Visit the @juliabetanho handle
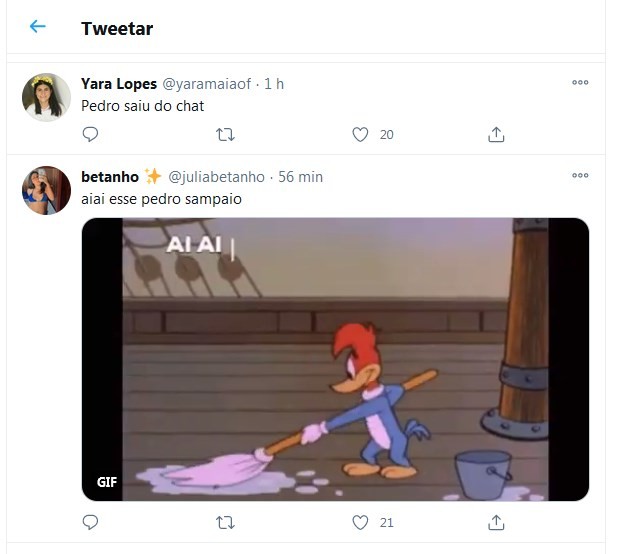Viewport: 620px width, 554px height. pos(216,177)
